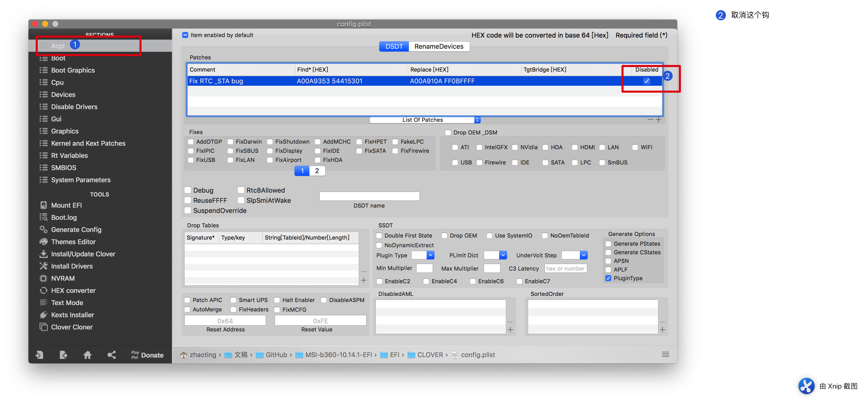
Task: Click the DSDT name input field
Action: click(x=369, y=196)
